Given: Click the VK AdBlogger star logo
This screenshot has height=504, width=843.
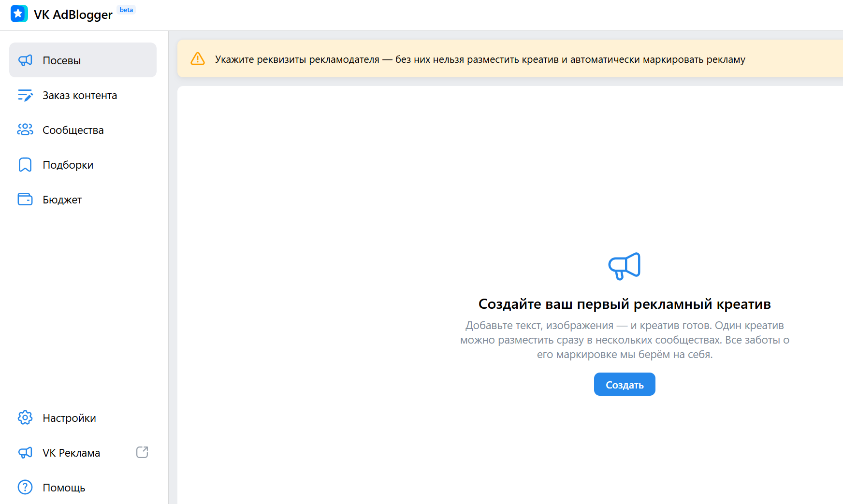Looking at the screenshot, I should coord(19,14).
